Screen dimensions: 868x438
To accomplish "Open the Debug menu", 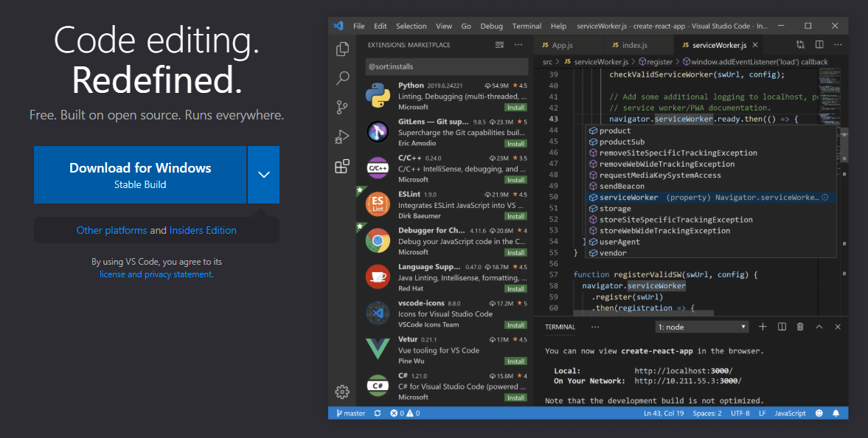I will click(x=491, y=25).
